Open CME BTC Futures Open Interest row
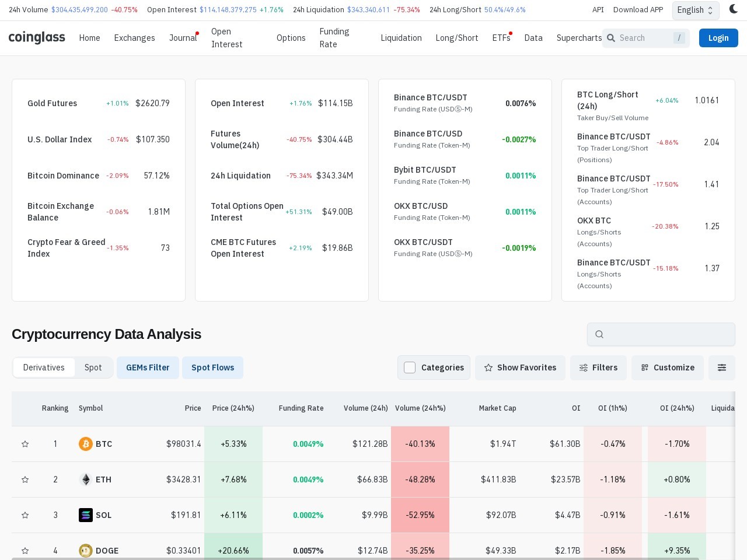Screen dimensions: 747x560 pos(282,248)
